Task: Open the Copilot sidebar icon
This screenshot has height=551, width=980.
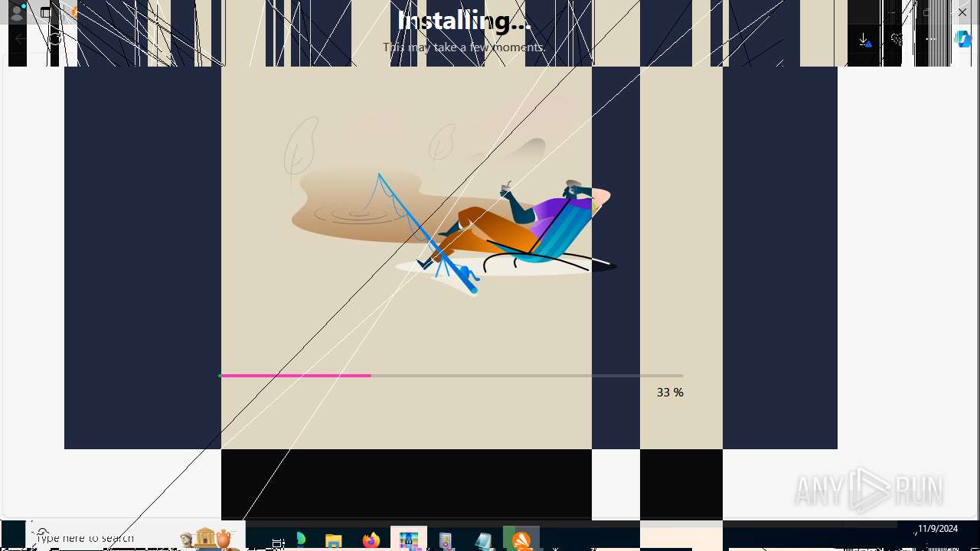Action: (963, 40)
